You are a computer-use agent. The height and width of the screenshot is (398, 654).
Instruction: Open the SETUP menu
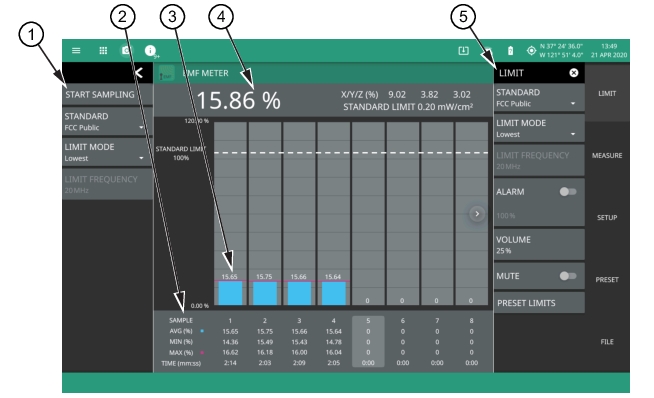(607, 217)
